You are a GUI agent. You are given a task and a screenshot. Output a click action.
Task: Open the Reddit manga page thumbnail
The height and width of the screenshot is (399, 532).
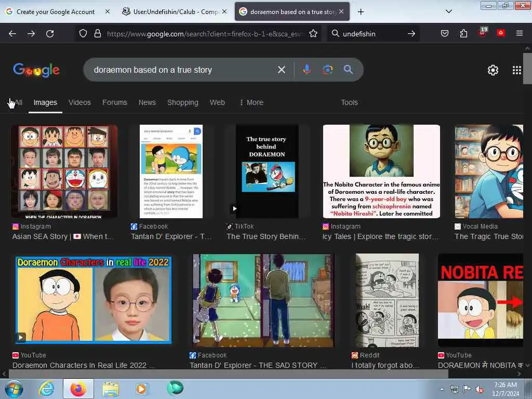coord(387,300)
